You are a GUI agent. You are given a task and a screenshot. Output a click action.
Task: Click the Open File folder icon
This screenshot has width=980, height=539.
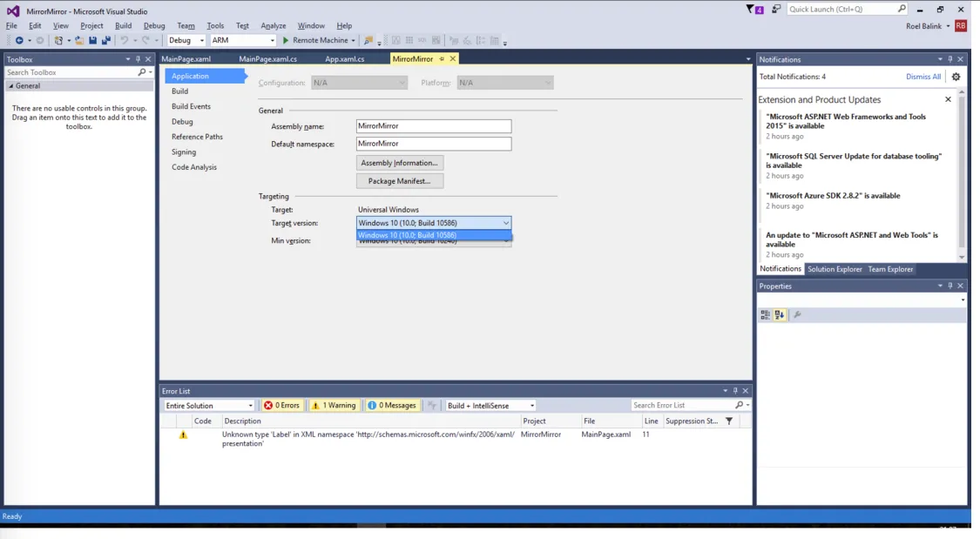[79, 41]
